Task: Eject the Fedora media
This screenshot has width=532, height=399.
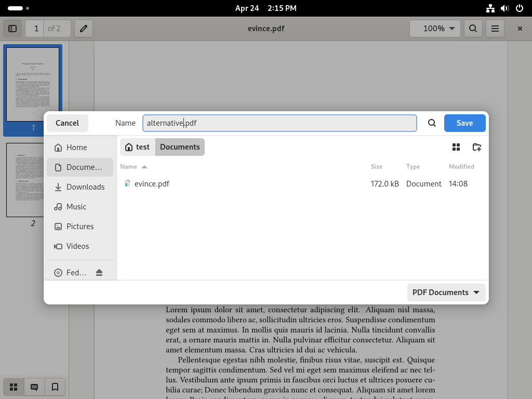Action: coord(99,273)
